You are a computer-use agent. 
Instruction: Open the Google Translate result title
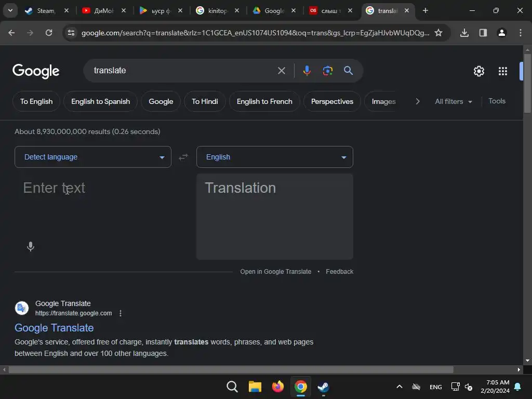tap(54, 328)
